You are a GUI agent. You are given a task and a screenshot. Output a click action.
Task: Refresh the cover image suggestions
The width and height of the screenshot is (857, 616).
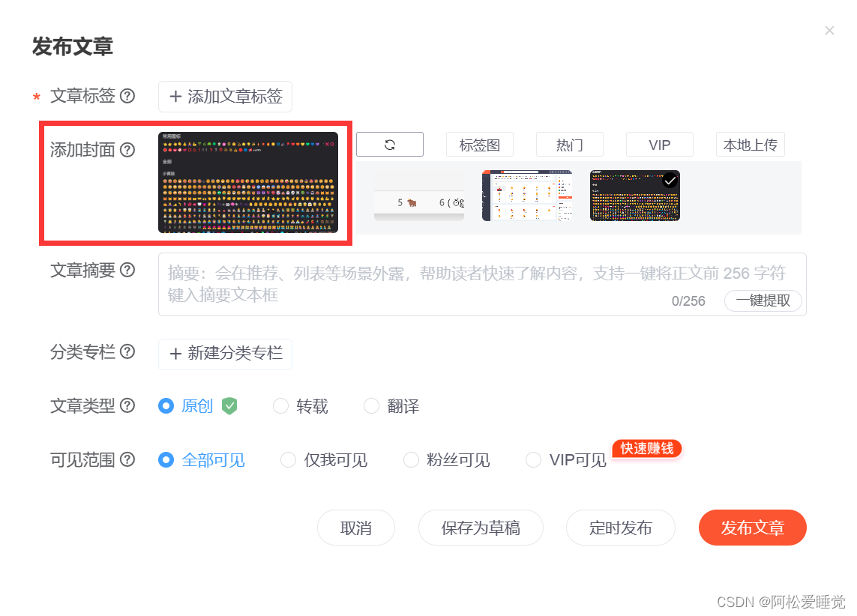coord(390,145)
